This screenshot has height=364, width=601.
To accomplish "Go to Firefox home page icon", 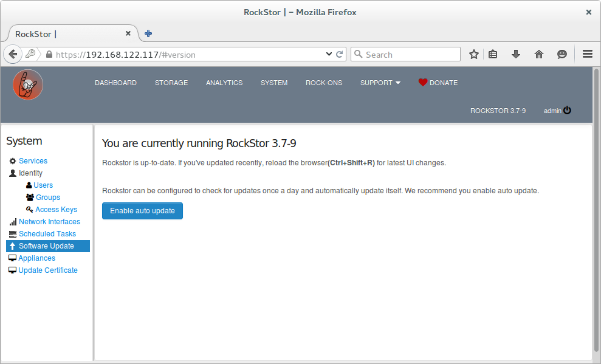I will pyautogui.click(x=539, y=55).
